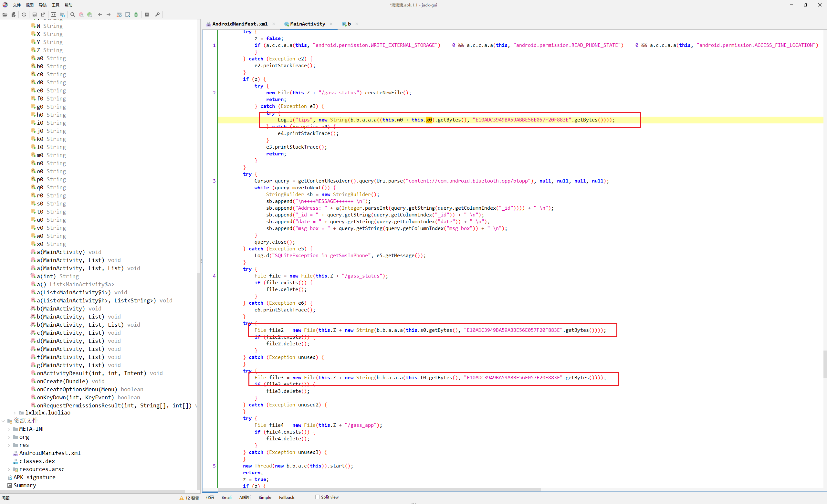Collapse the 资源文件 resources node
The height and width of the screenshot is (504, 827).
[3, 421]
